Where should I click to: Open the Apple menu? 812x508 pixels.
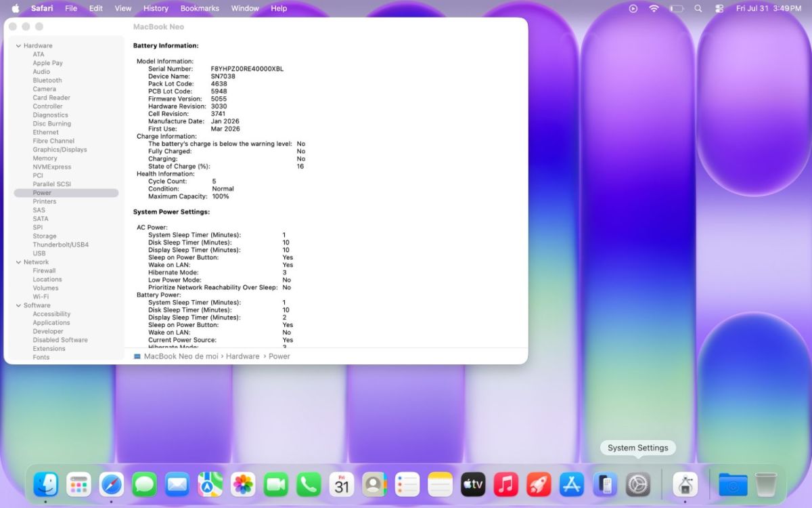coord(16,8)
